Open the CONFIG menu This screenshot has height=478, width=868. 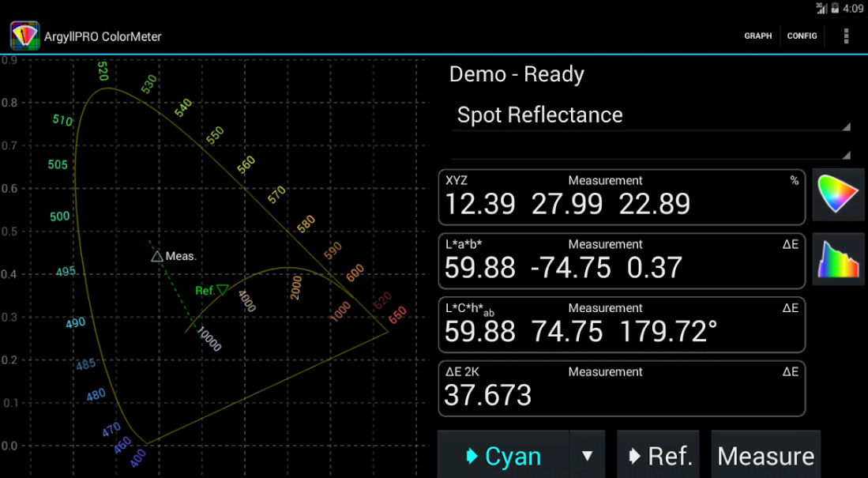click(x=802, y=36)
